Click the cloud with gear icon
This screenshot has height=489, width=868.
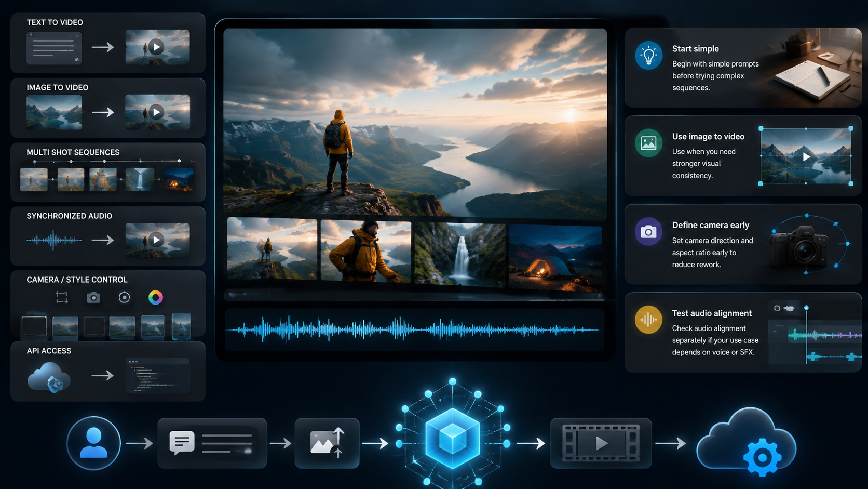click(746, 442)
